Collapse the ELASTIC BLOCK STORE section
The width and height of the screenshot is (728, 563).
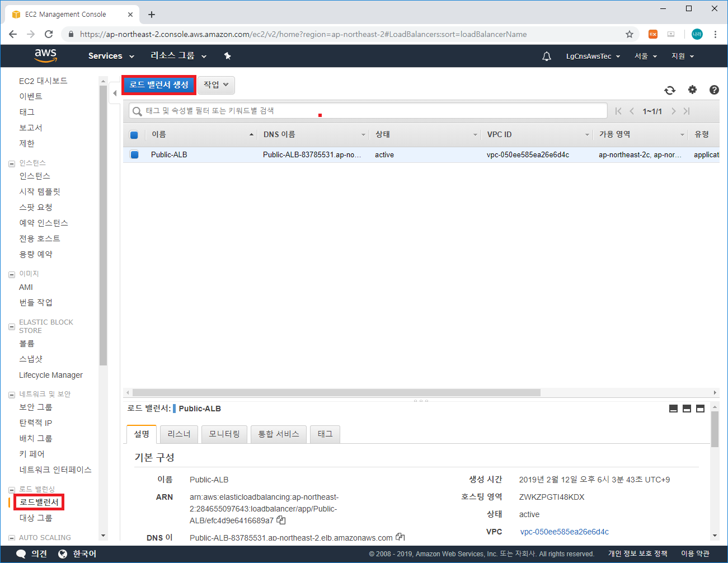[11, 326]
